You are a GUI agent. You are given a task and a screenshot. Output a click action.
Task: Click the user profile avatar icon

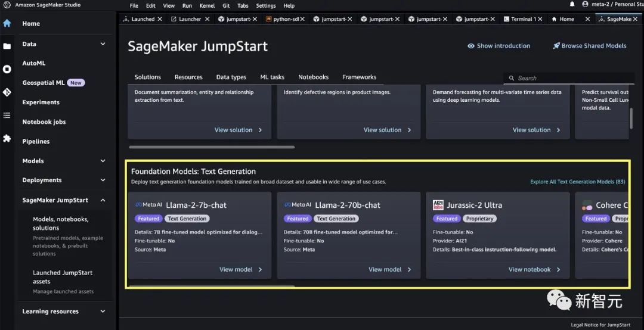(x=586, y=5)
